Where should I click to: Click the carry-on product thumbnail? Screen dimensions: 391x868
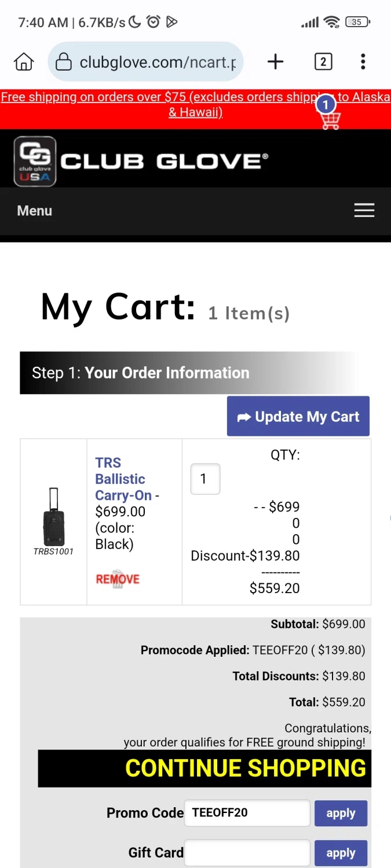54,516
